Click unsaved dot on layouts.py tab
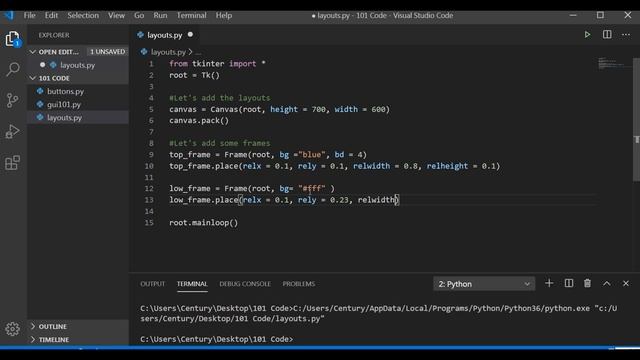This screenshot has height=360, width=640. click(190, 35)
